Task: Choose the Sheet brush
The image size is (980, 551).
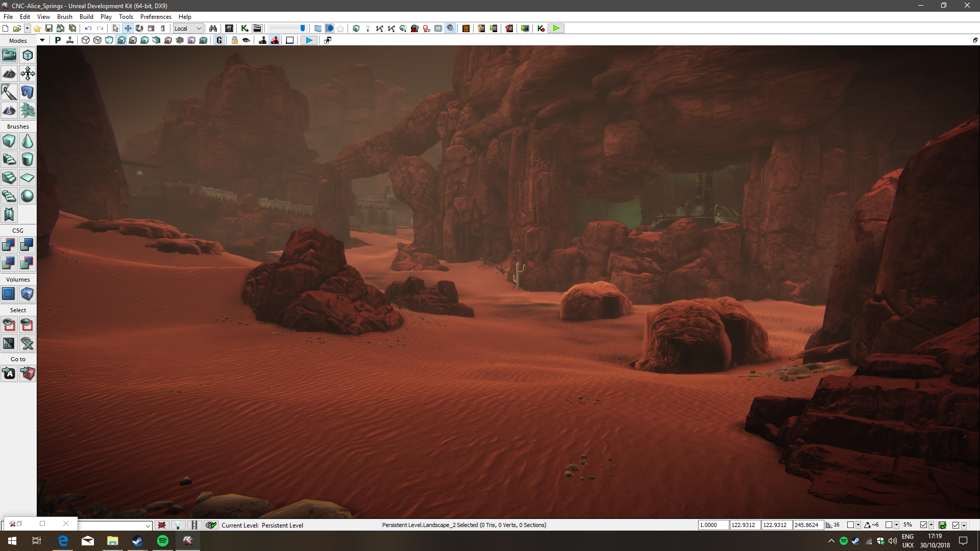Action: pyautogui.click(x=28, y=178)
